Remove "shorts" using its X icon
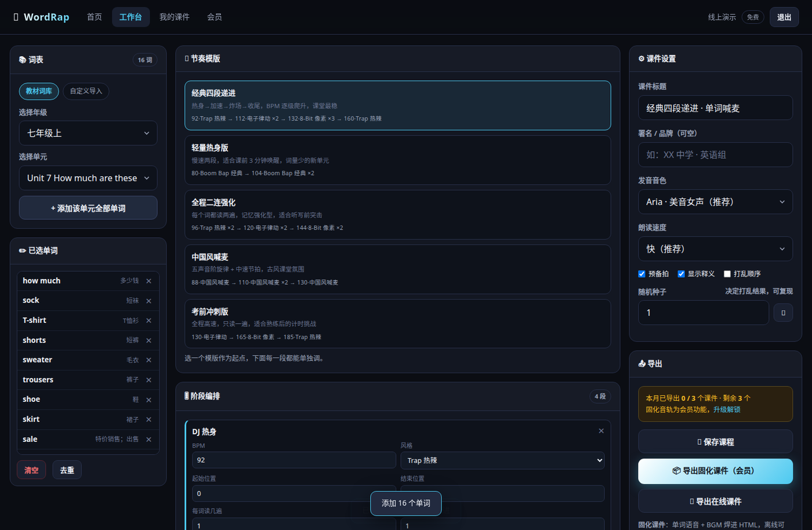Image resolution: width=812 pixels, height=530 pixels. (x=149, y=340)
